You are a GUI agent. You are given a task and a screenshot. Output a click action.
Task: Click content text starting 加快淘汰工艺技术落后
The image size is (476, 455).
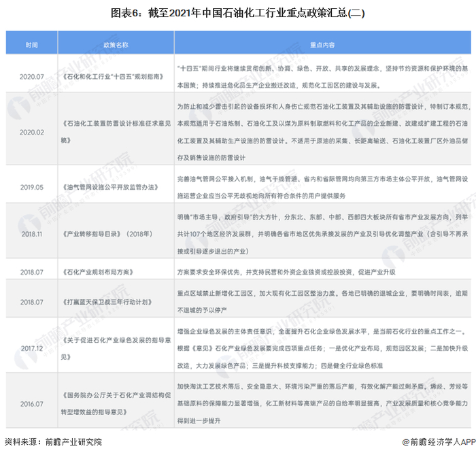(323, 403)
